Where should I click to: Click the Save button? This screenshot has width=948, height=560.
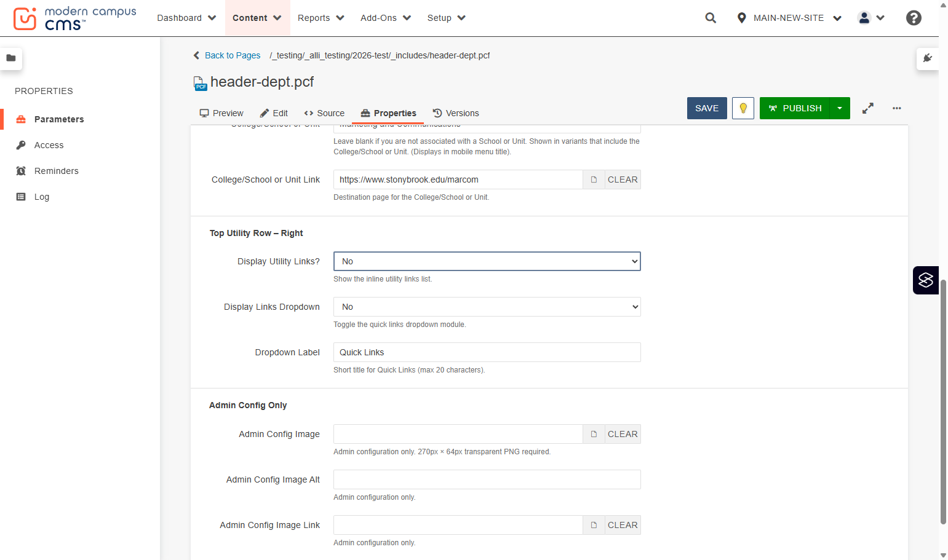pyautogui.click(x=707, y=108)
